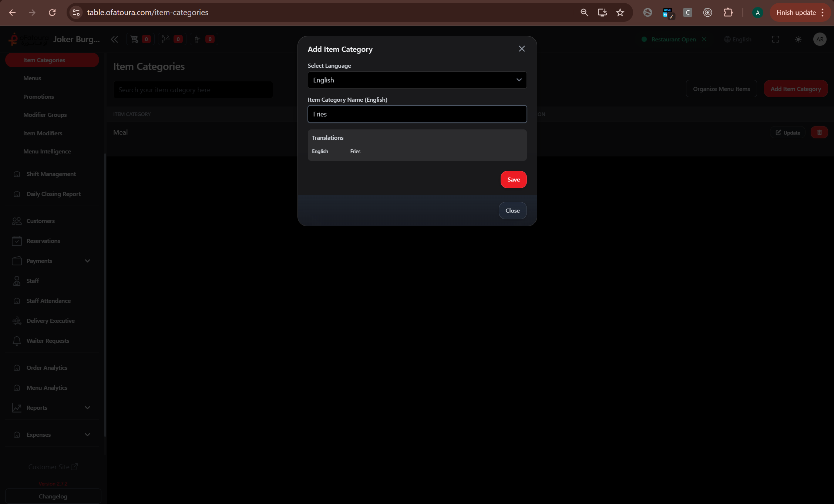Open the cart orders icon in header
This screenshot has height=504, width=834.
(x=134, y=39)
